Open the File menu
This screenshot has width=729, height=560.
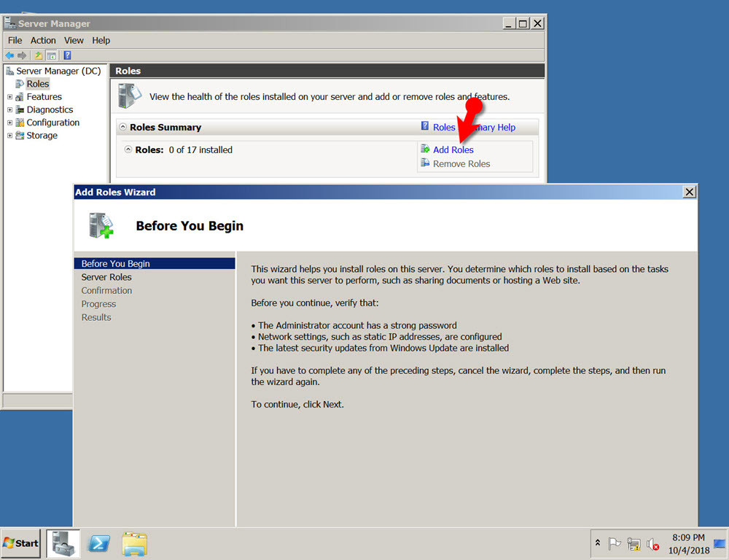[x=15, y=40]
